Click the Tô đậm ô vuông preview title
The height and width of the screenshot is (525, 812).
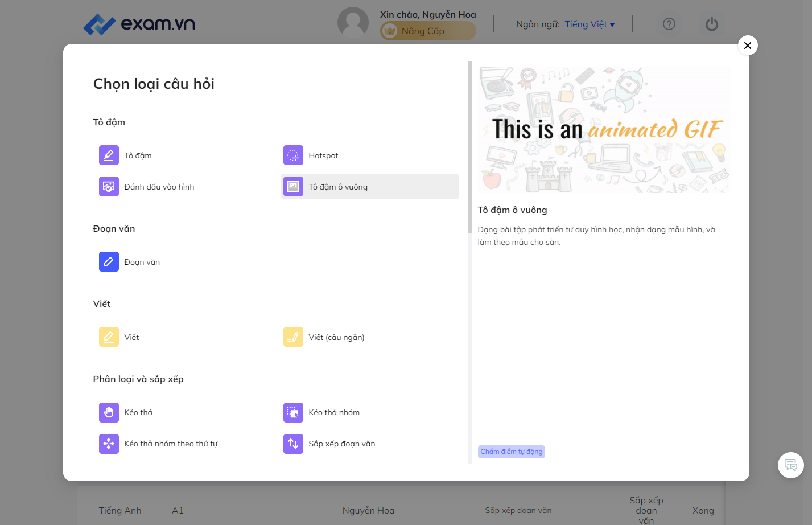click(512, 210)
